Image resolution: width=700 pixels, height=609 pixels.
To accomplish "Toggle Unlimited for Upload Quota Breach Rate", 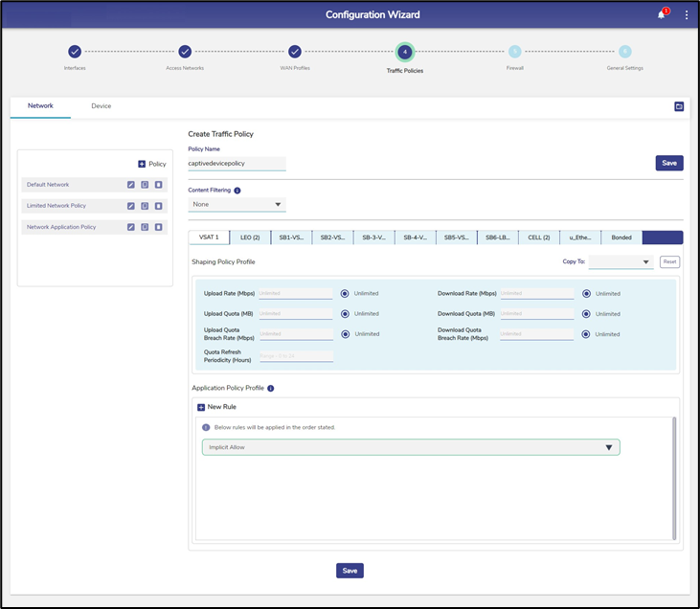I will pyautogui.click(x=345, y=334).
